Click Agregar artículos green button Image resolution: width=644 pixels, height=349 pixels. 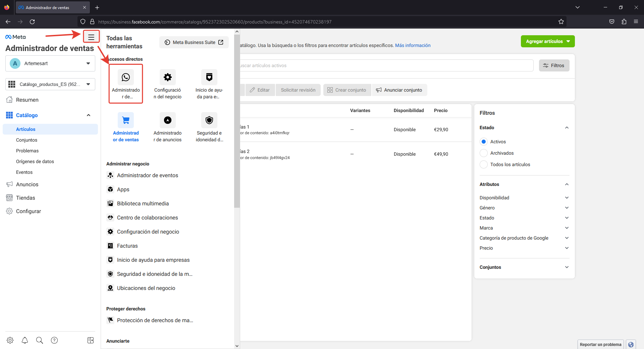[x=548, y=41]
